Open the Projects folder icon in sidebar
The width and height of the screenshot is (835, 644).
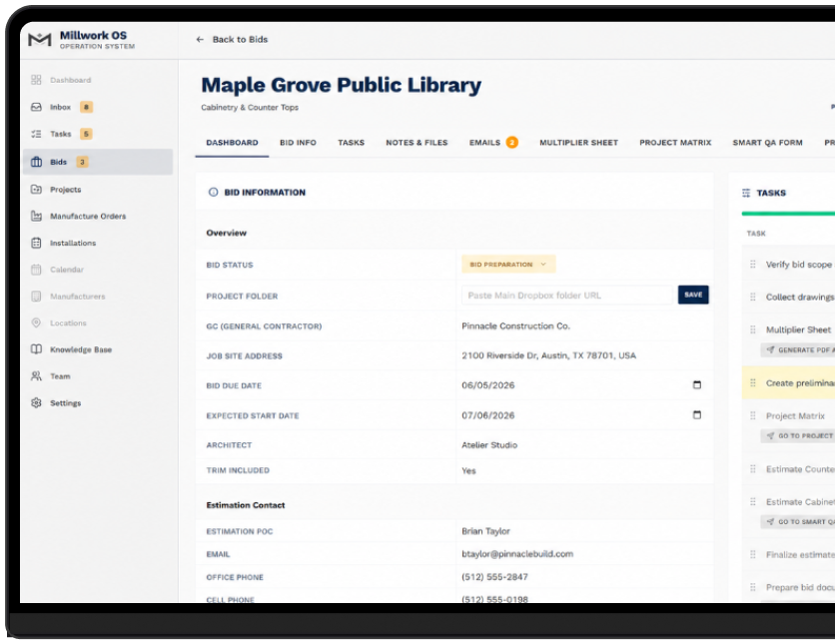tap(36, 190)
